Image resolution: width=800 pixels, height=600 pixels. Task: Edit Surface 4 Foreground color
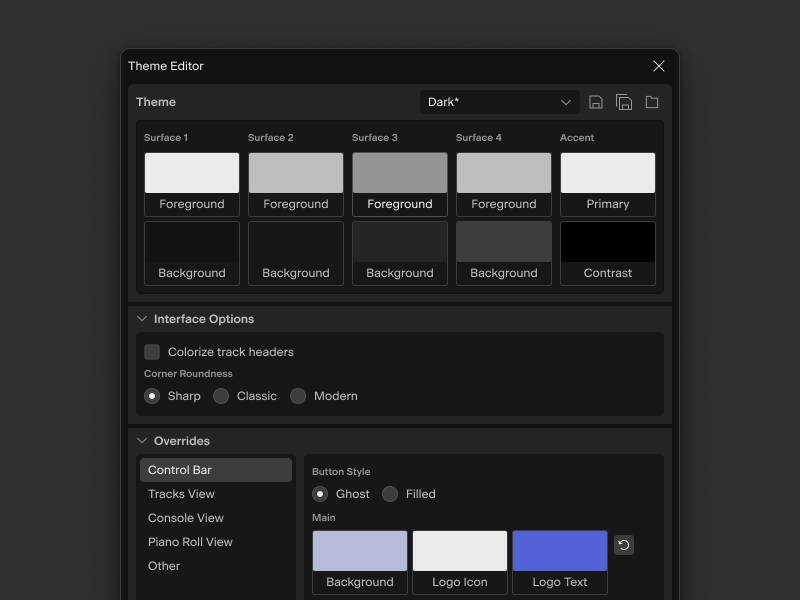[x=504, y=184]
